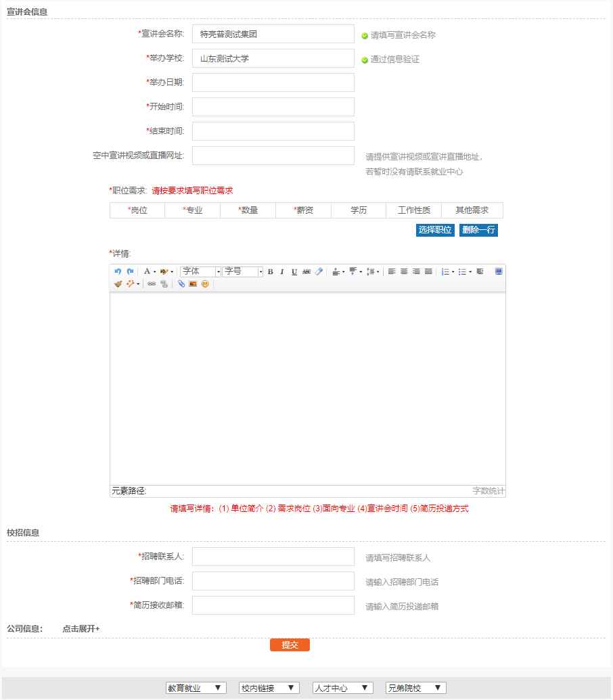The width and height of the screenshot is (613, 700).
Task: Toggle italic formatting in the editor
Action: coord(282,271)
